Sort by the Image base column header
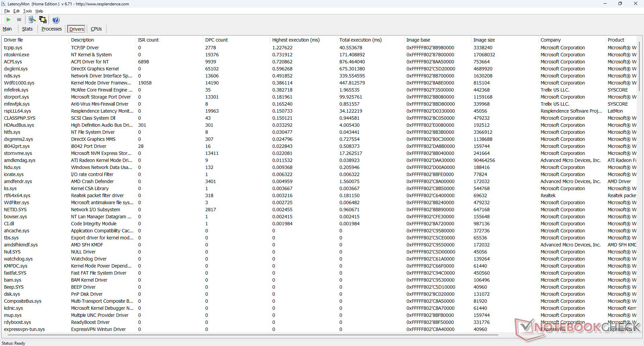Viewport: 644px width, 346px height. pos(438,40)
